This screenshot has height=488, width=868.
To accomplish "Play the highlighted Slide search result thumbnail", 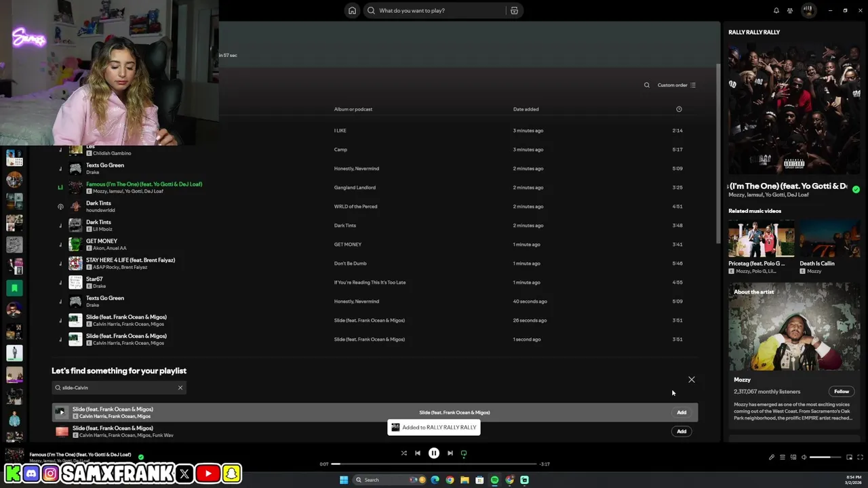I will [61, 412].
